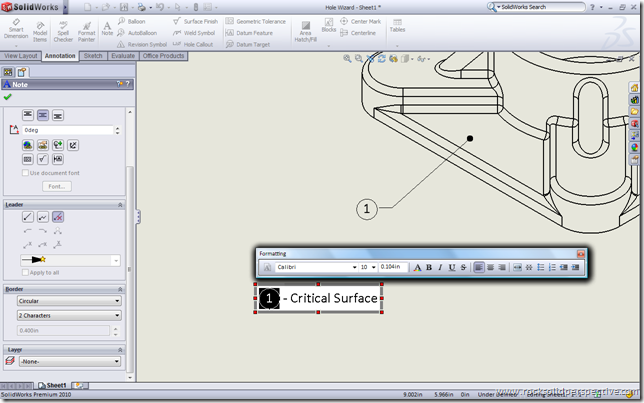Open Model Items in the ribbon
The height and width of the screenshot is (403, 644).
(x=40, y=32)
